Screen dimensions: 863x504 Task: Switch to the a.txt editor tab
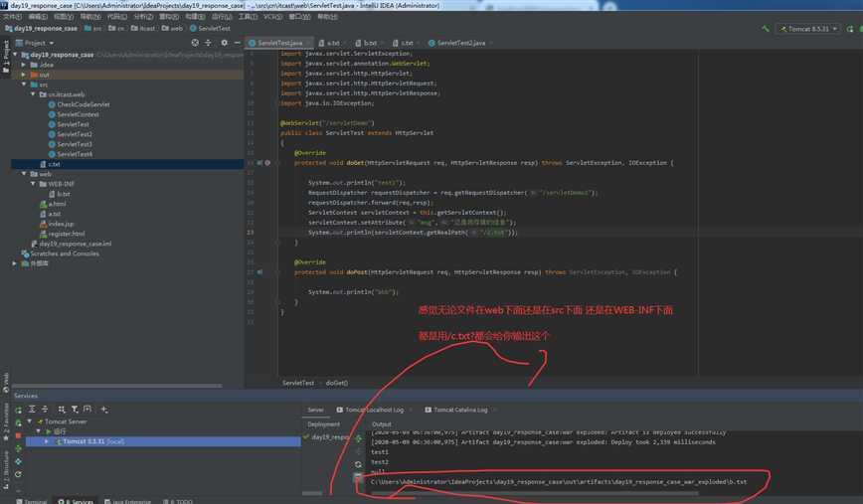pos(332,43)
